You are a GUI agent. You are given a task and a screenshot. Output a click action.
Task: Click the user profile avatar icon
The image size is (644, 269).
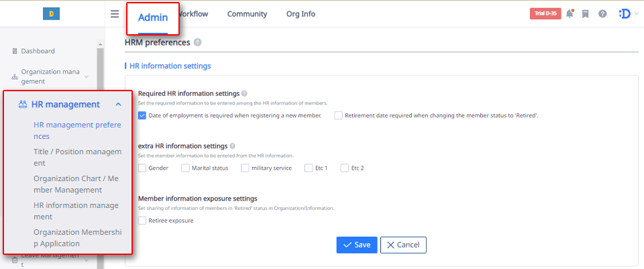(x=624, y=14)
